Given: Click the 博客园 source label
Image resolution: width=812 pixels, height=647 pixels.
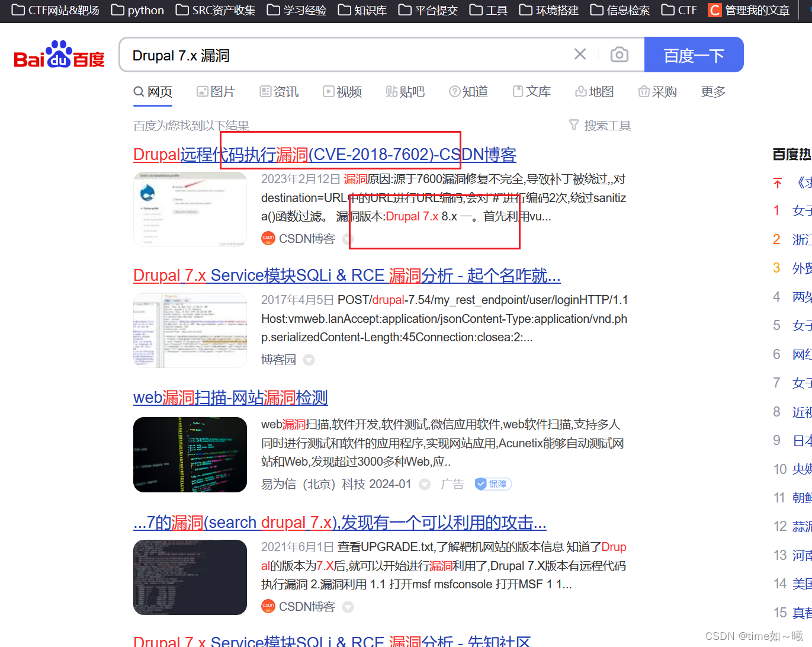Looking at the screenshot, I should [278, 360].
